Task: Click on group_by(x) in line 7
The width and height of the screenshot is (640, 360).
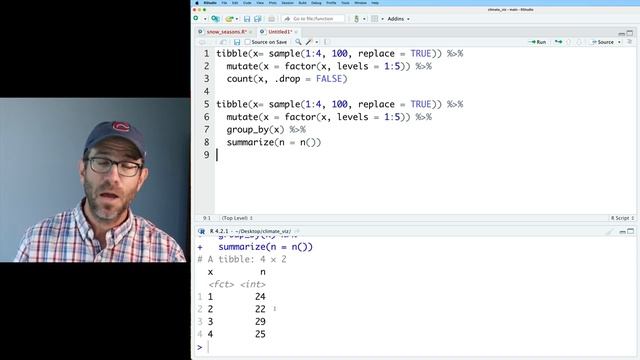Action: [255, 130]
